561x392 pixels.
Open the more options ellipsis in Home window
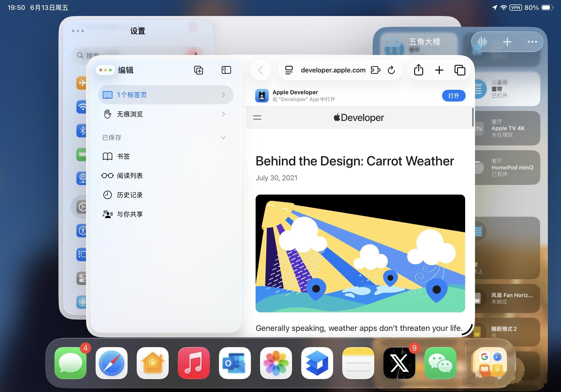point(532,42)
